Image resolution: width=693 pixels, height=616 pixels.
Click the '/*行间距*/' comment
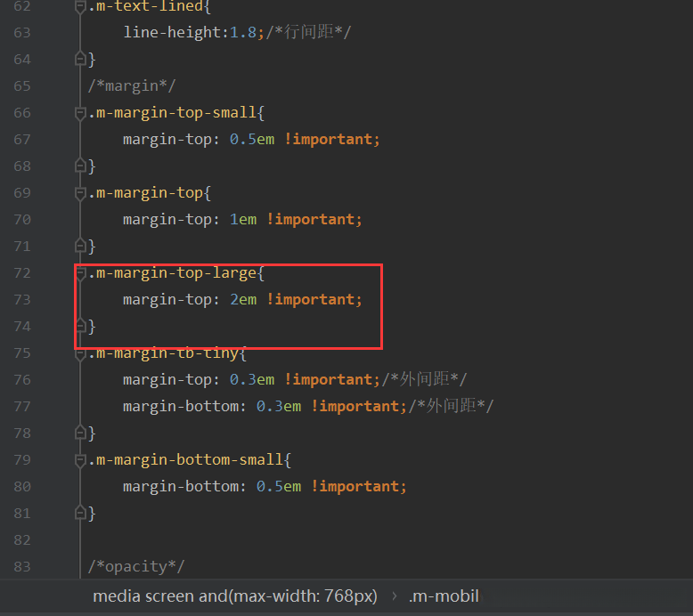308,32
